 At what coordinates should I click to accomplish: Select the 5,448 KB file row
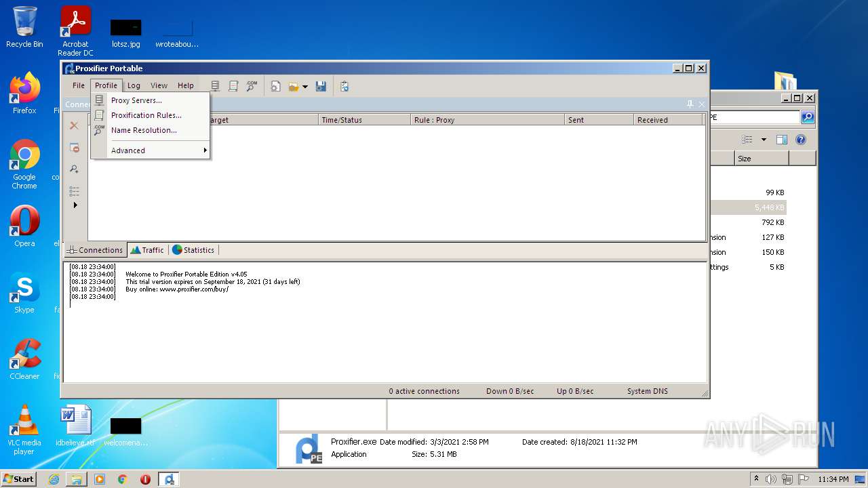click(x=749, y=207)
